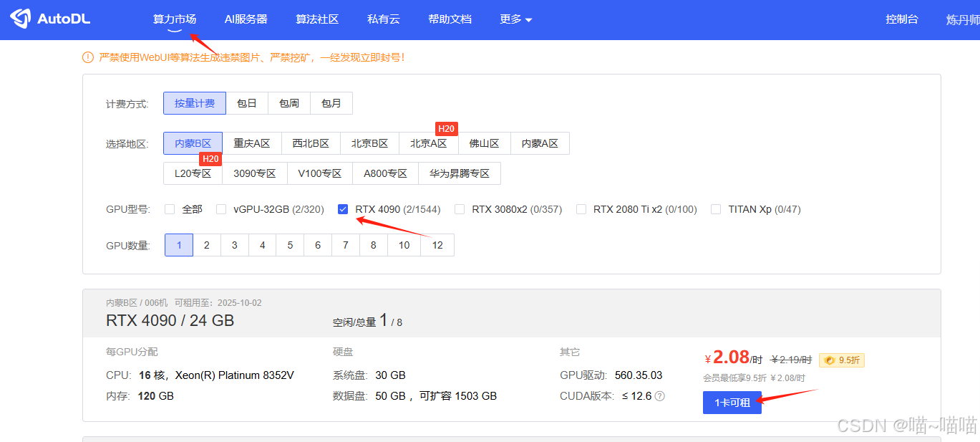Viewport: 980px width, 442px height.
Task: Select the 华为昇腾专区 zone
Action: (460, 173)
